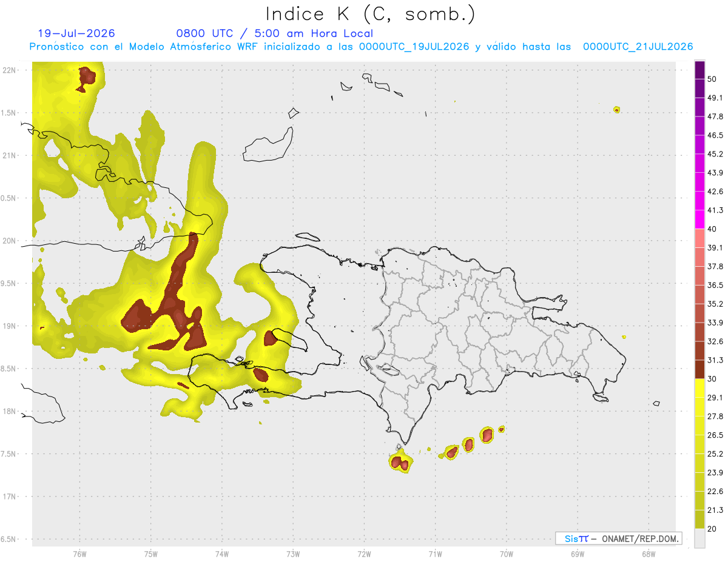Screen dimensions: 728x562
Task: Click the "0.5N" latitude label
Action: [x=8, y=198]
